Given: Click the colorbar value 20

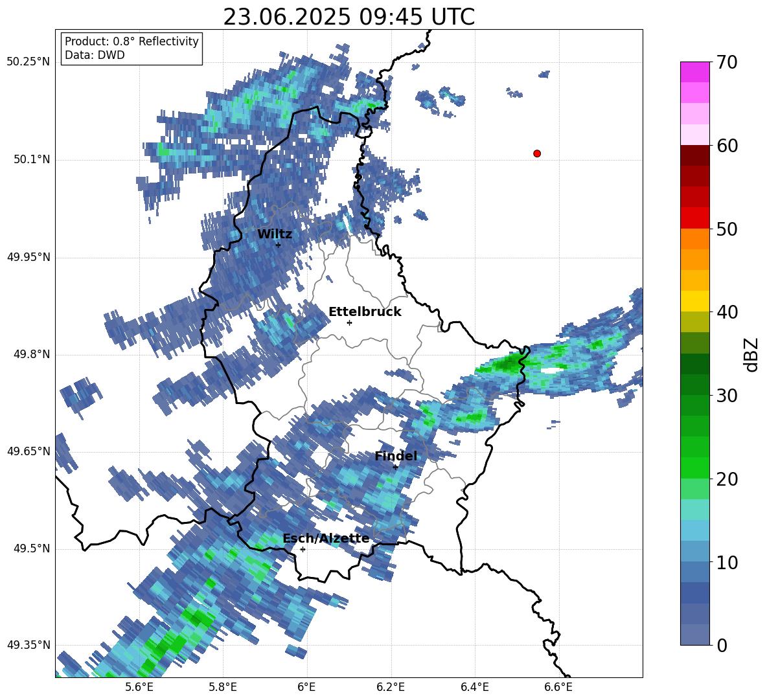Looking at the screenshot, I should (x=727, y=479).
